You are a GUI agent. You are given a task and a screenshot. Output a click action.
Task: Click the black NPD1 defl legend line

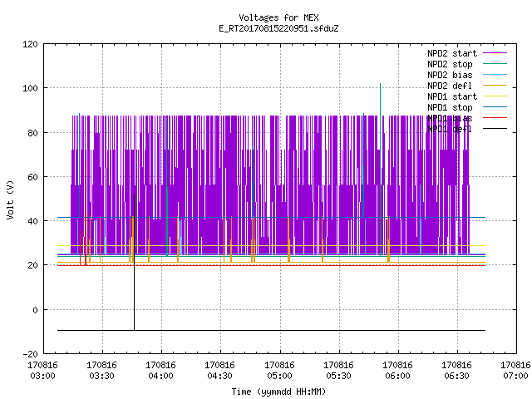495,129
